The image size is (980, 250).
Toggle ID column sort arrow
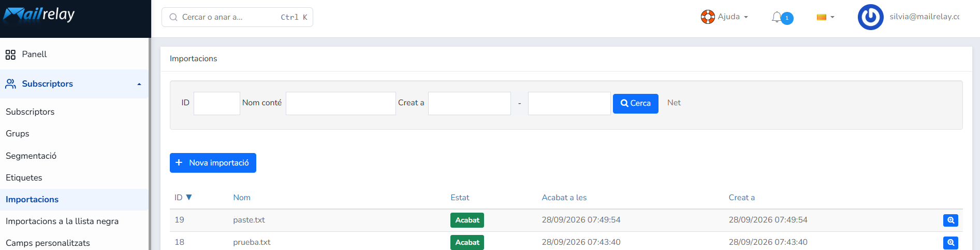point(189,198)
